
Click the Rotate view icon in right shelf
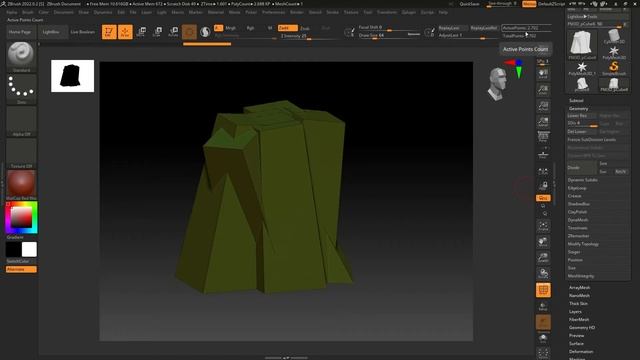point(543,274)
